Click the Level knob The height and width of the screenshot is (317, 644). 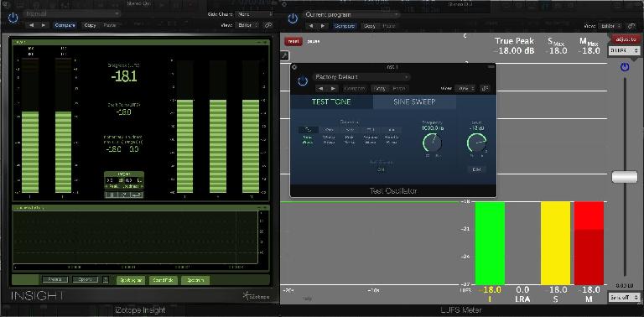tap(476, 143)
